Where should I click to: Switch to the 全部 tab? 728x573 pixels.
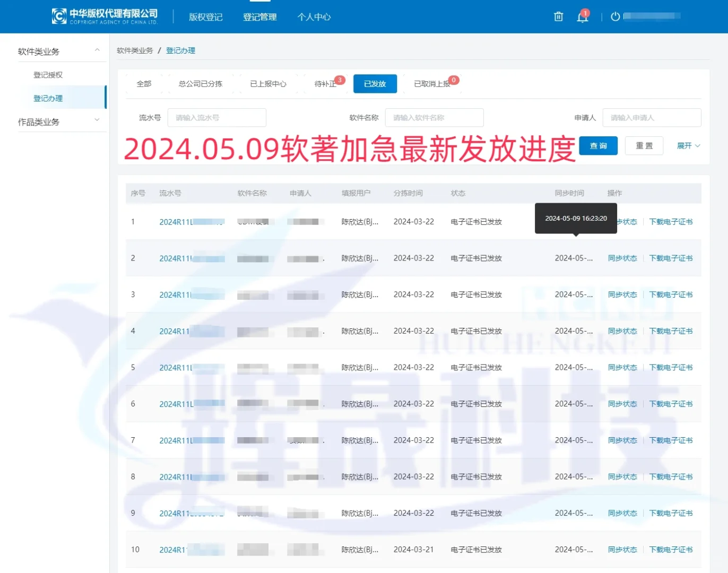(x=143, y=83)
